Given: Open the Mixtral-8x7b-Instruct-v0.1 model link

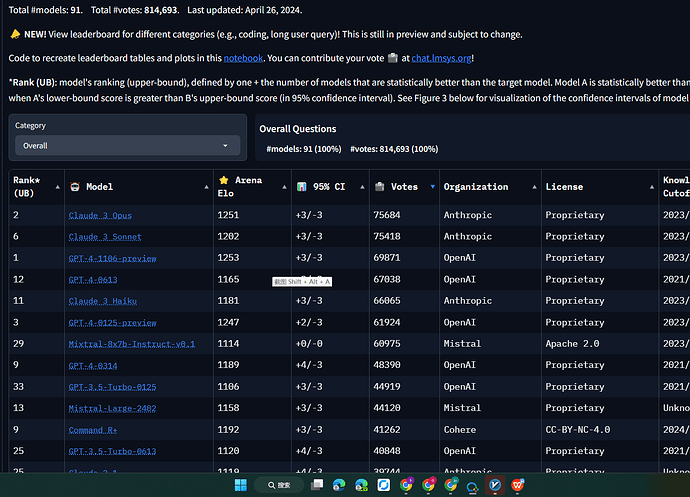Looking at the screenshot, I should click(x=132, y=344).
